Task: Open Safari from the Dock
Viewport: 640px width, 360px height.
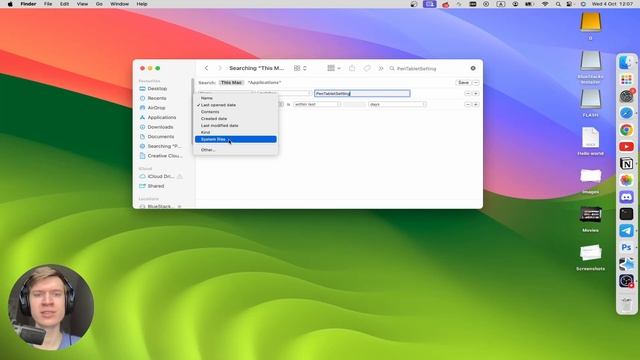Action: tap(626, 113)
